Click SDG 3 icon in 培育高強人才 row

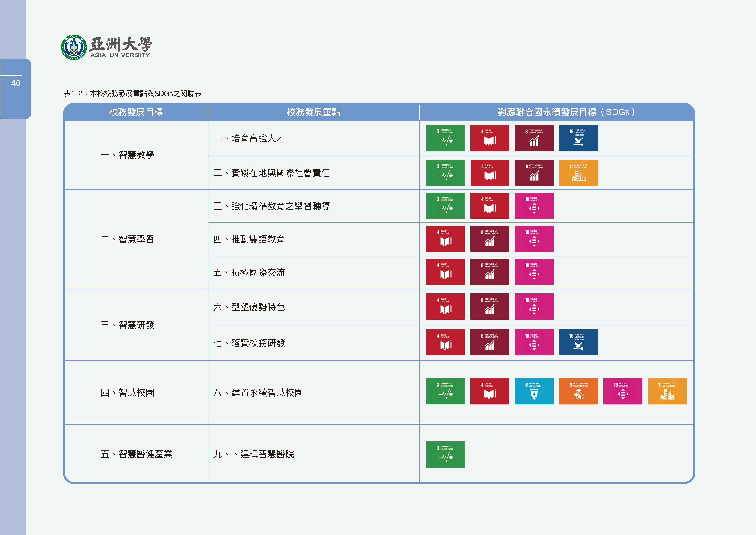[445, 138]
